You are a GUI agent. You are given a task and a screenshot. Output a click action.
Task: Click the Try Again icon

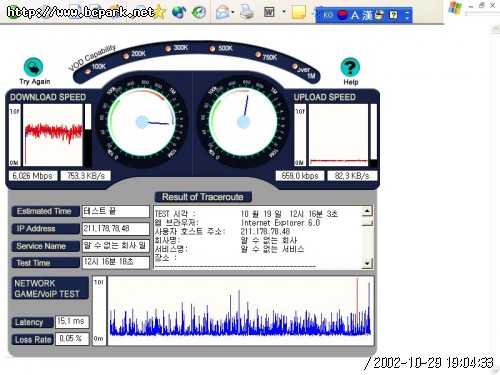33,67
